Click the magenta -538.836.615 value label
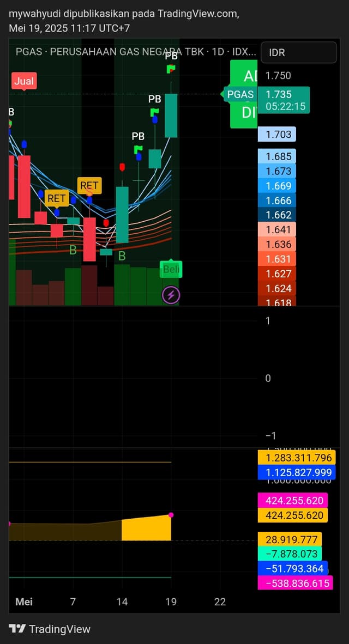The image size is (349, 644). tap(295, 583)
